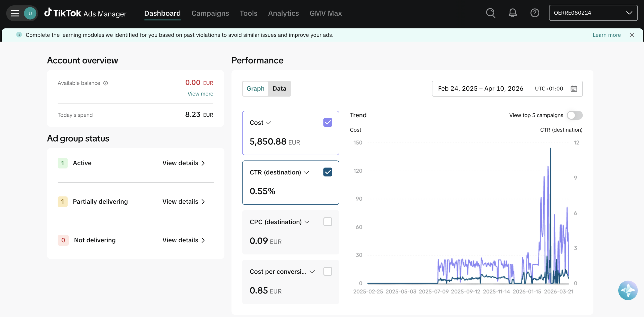Click the help question mark icon
Viewport: 644px width, 317px height.
tap(535, 13)
